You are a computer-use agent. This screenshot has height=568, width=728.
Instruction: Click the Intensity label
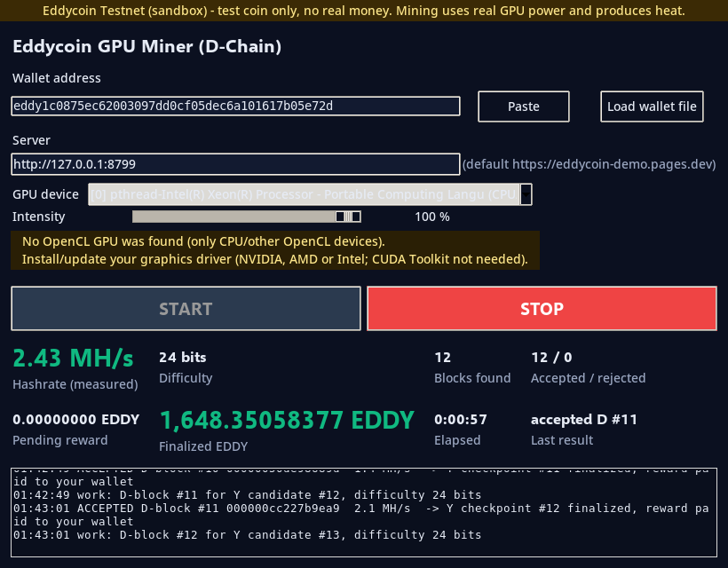(x=38, y=217)
